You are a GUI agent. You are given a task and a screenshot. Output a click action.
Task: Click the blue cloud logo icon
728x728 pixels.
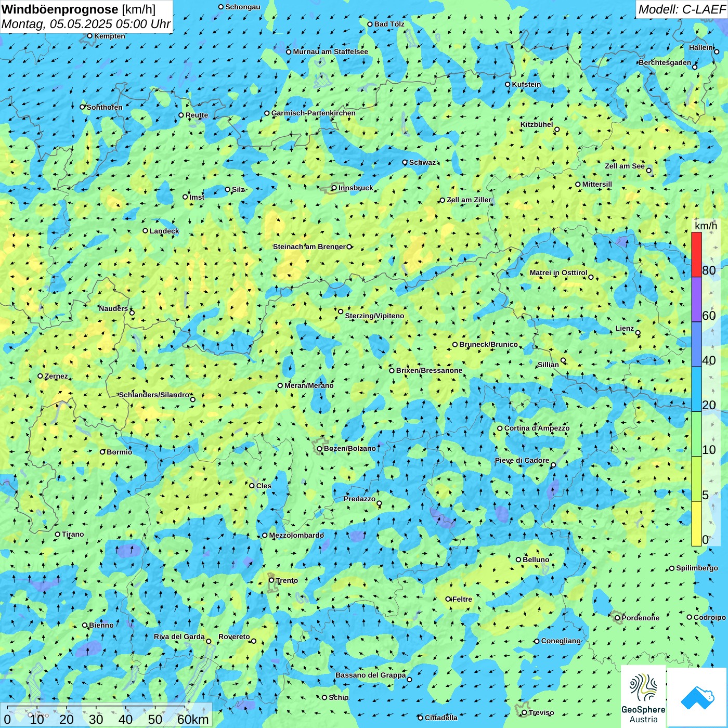click(x=697, y=697)
